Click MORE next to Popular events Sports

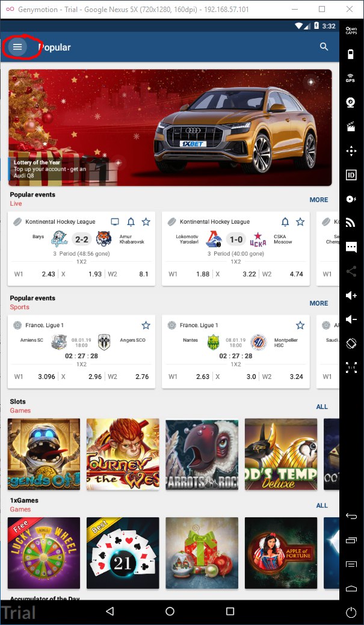[319, 303]
